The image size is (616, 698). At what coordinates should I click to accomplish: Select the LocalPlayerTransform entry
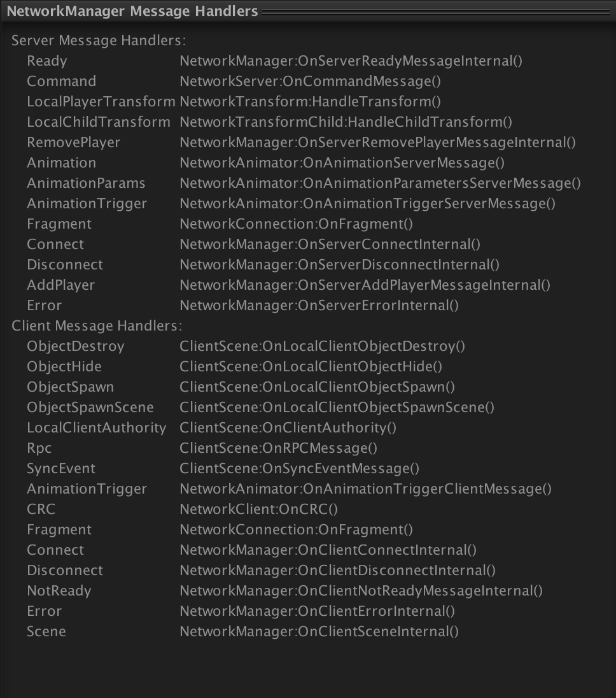coord(101,102)
